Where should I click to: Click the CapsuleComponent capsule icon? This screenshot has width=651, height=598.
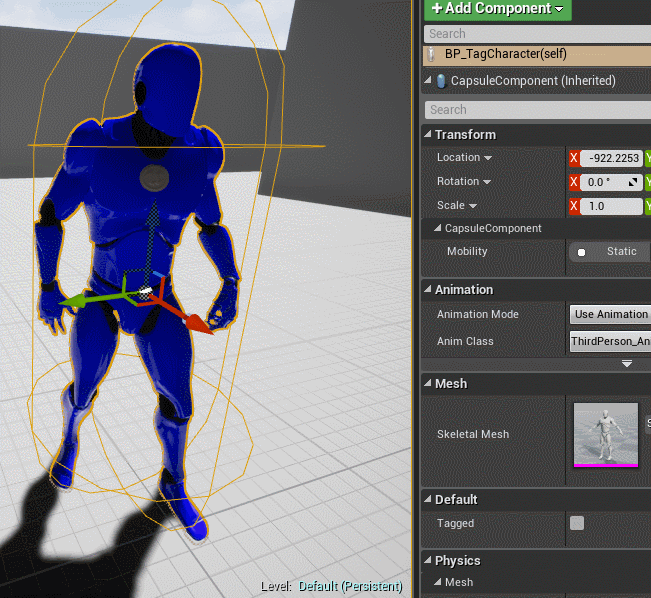coord(441,81)
